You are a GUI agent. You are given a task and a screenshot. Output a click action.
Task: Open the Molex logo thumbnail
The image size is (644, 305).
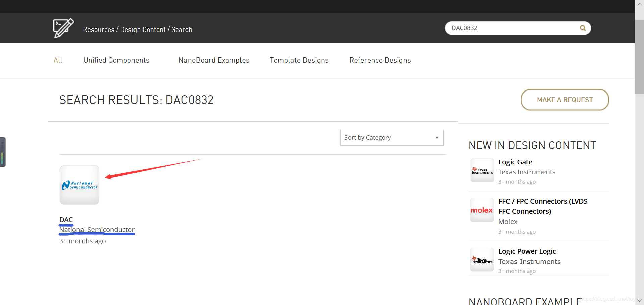[x=482, y=210]
